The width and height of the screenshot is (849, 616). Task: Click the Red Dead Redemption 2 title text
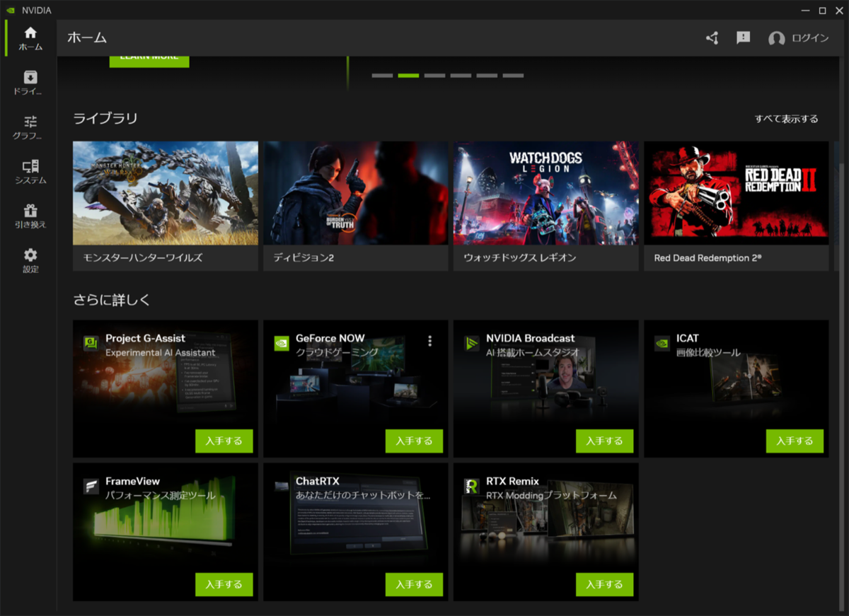coord(707,258)
